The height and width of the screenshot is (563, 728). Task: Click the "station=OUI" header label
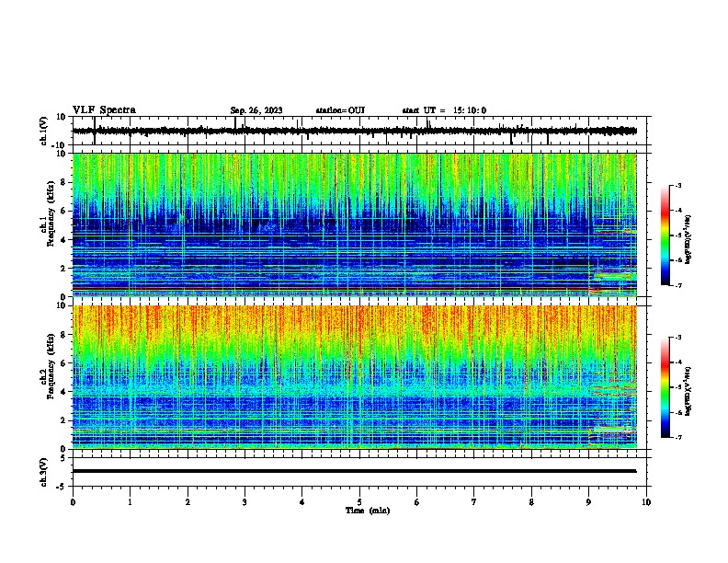(x=340, y=110)
